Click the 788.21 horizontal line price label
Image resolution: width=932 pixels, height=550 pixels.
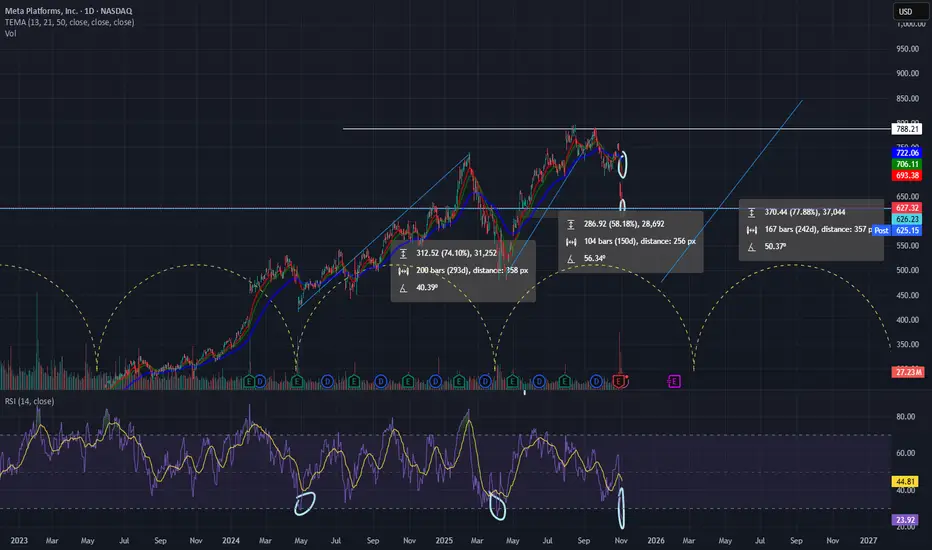coord(907,129)
